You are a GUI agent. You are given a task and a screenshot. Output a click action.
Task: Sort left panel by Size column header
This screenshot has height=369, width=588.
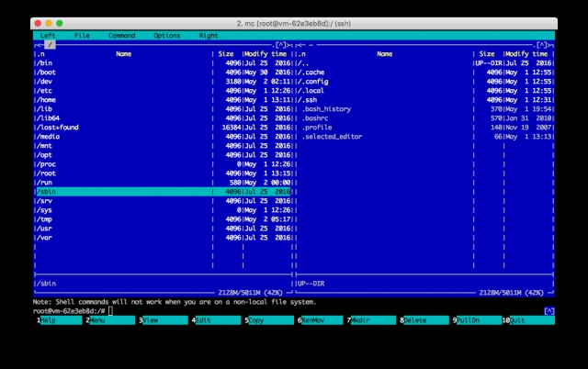click(x=226, y=54)
